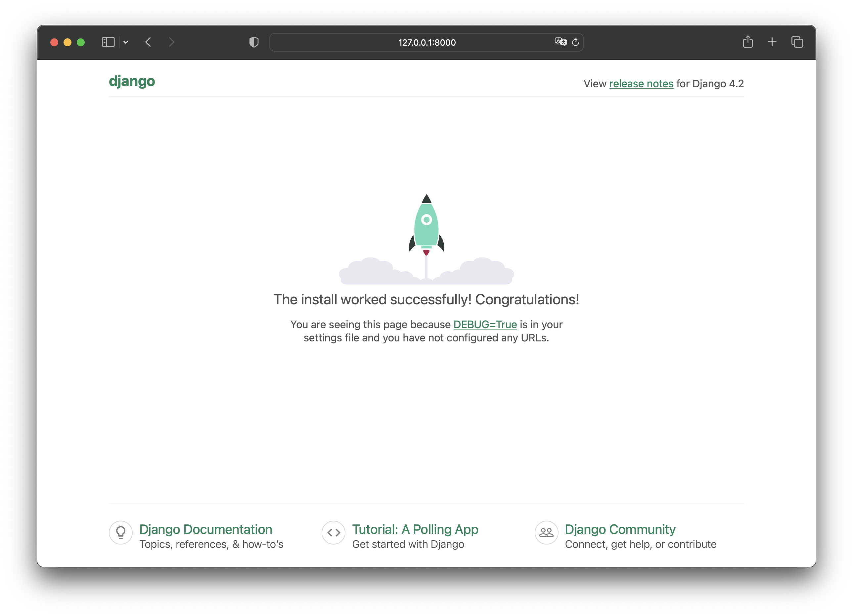853x616 pixels.
Task: Click the translate page icon
Action: 561,42
